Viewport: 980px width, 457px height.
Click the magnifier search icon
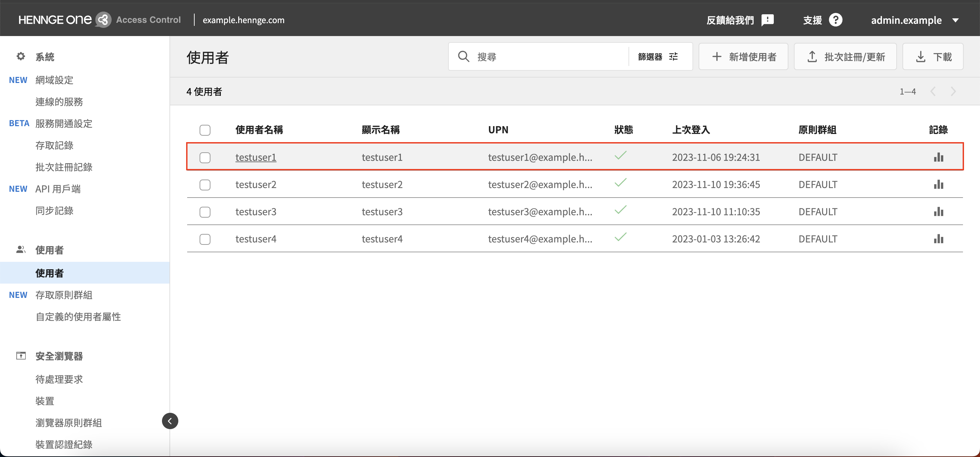coord(463,57)
